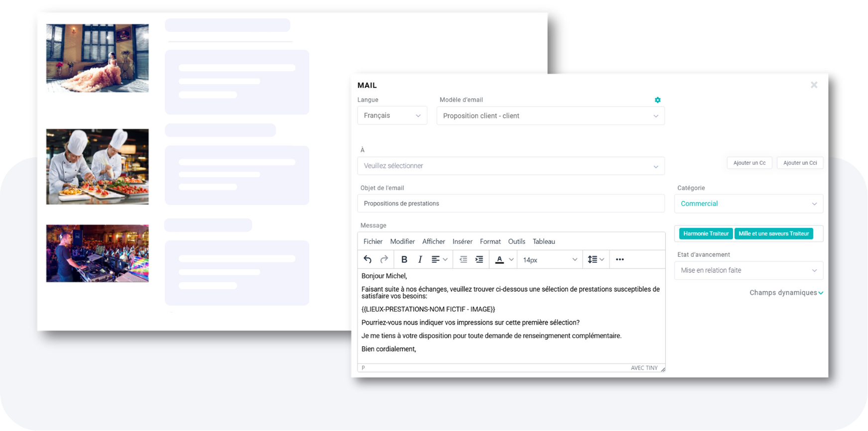Click the Ajouter un Cci button
Screen dimensions: 868x431
(800, 163)
